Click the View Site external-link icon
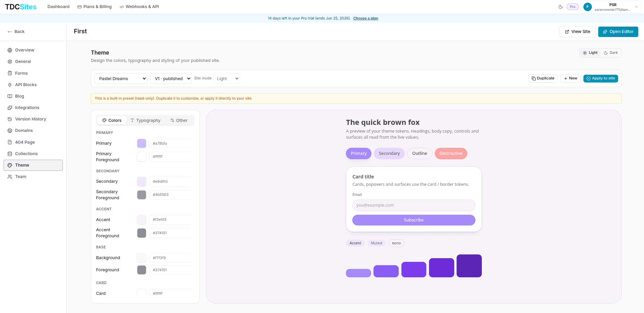644x313 pixels. pos(567,32)
